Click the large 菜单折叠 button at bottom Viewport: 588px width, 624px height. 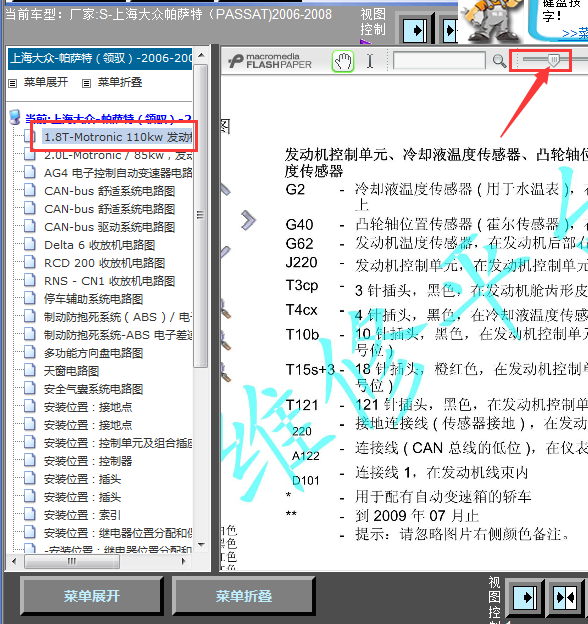[x=243, y=596]
